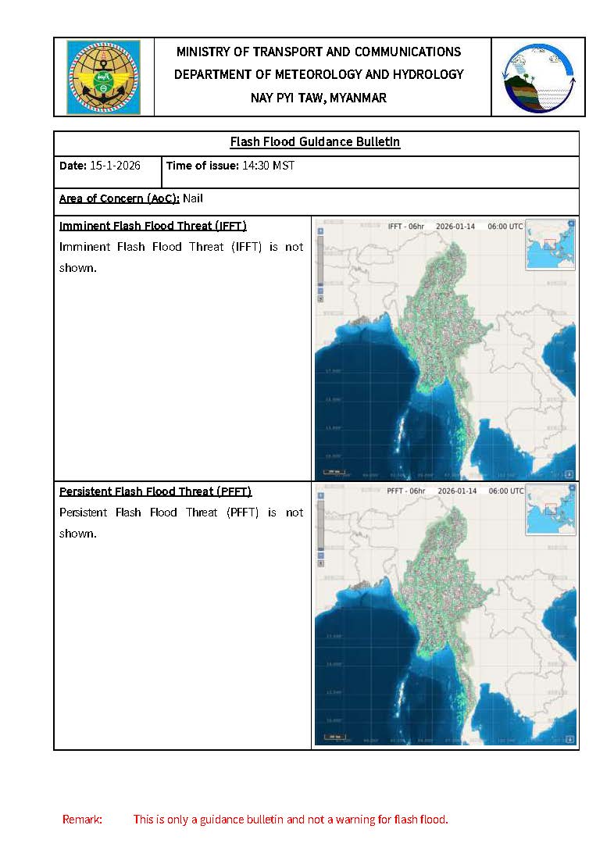Click the PFFT overview map thumbnail

point(550,511)
